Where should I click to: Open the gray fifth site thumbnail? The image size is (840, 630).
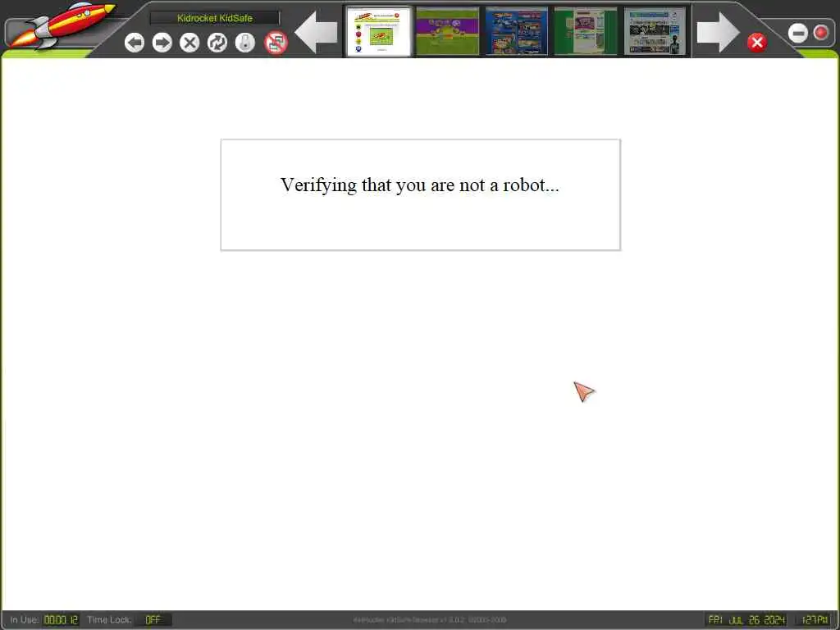click(x=655, y=32)
